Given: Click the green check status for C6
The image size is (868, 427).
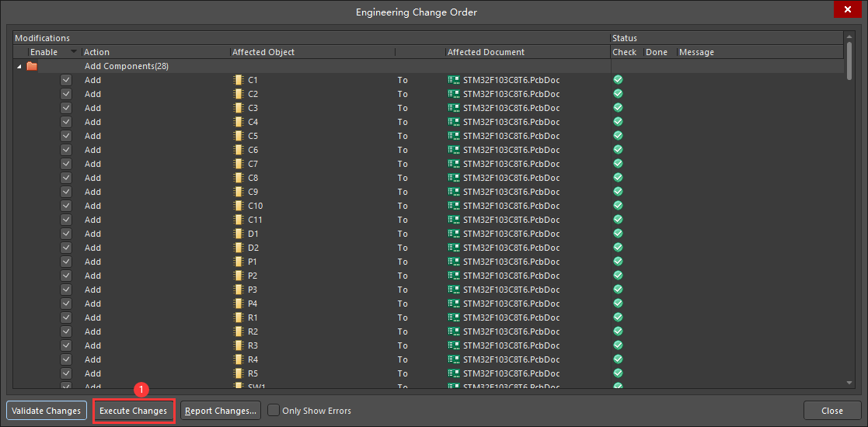Looking at the screenshot, I should [619, 149].
